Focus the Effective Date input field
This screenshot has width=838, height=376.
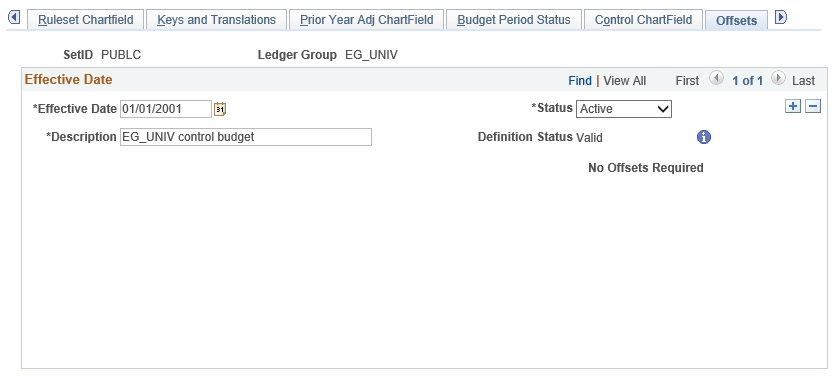pos(166,109)
